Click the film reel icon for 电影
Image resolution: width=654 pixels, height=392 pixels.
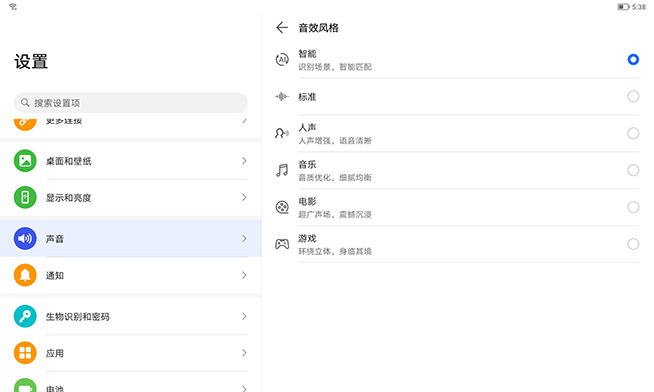point(282,207)
